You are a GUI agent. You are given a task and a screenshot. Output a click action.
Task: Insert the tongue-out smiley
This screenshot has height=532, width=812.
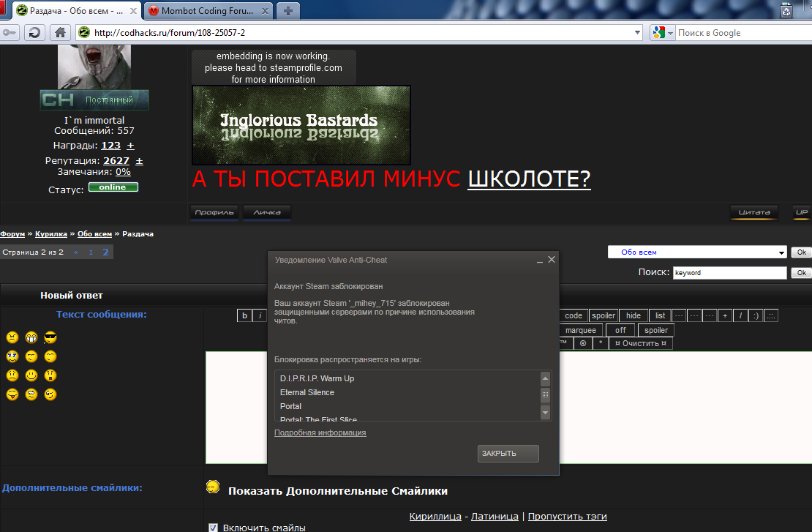[x=12, y=394]
